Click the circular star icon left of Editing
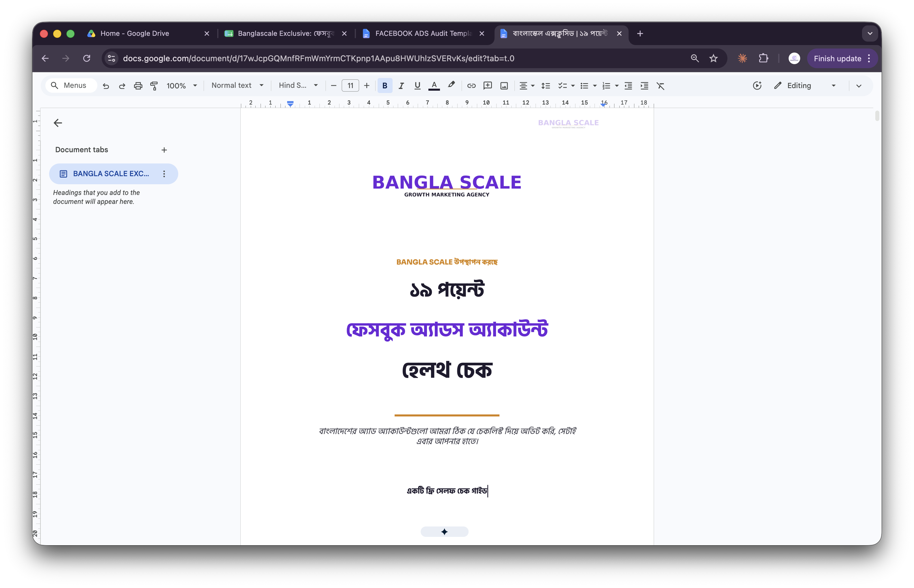The height and width of the screenshot is (588, 914). (x=757, y=85)
